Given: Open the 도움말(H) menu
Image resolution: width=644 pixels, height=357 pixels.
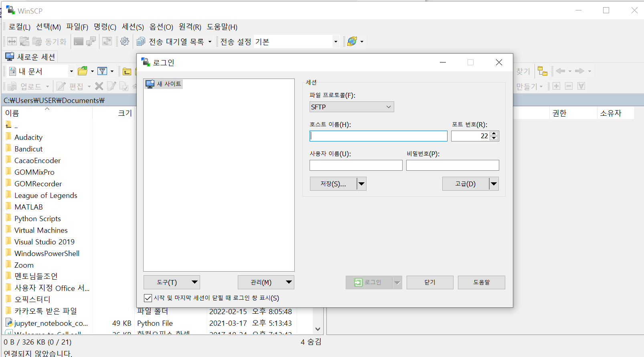Looking at the screenshot, I should 222,27.
